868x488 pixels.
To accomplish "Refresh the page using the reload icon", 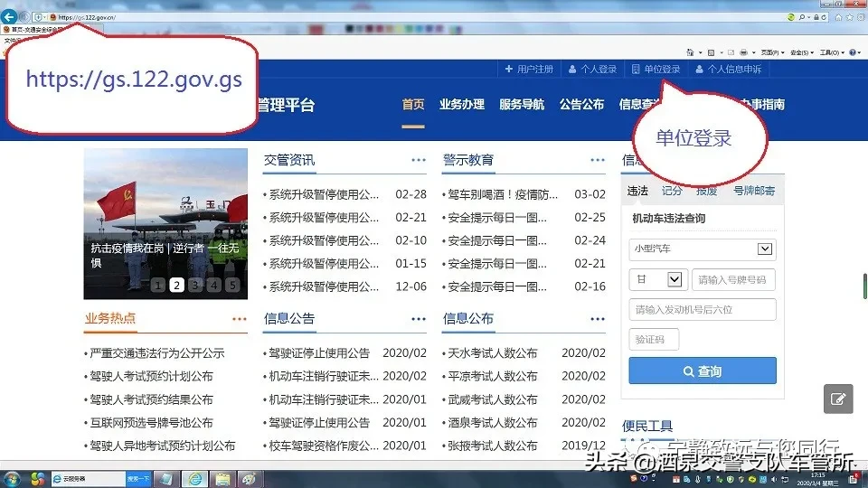I will 824,17.
